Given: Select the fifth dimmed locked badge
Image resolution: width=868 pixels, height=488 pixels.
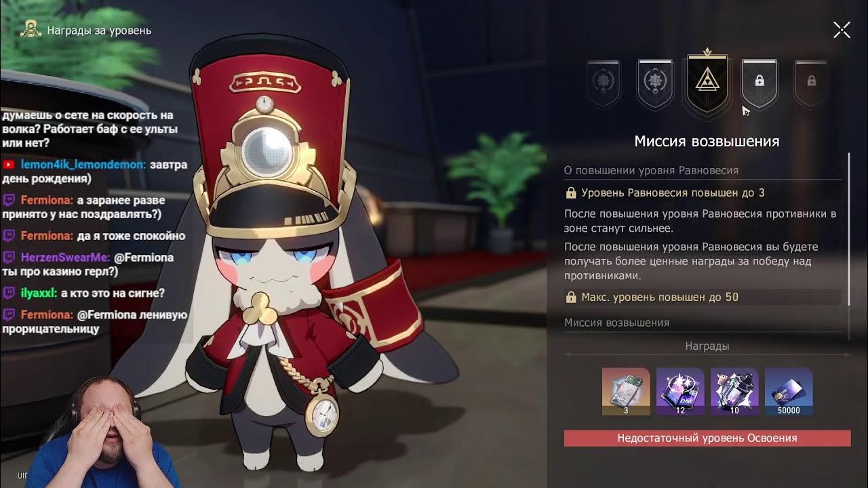Looking at the screenshot, I should click(811, 83).
